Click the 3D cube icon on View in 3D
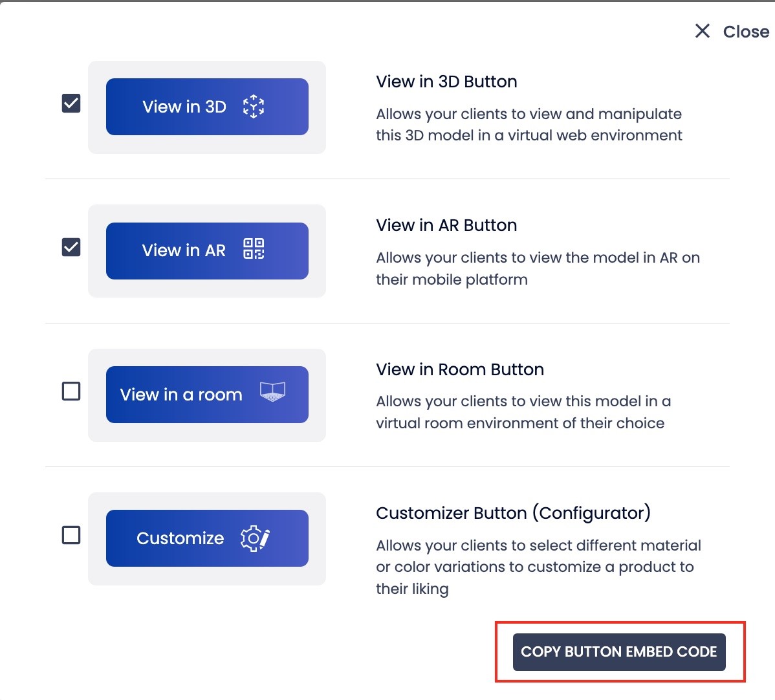 (x=254, y=106)
